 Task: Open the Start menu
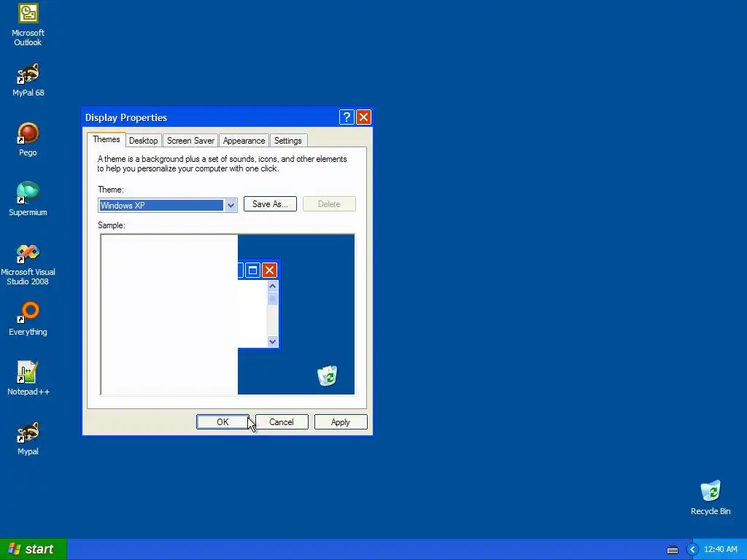point(34,549)
